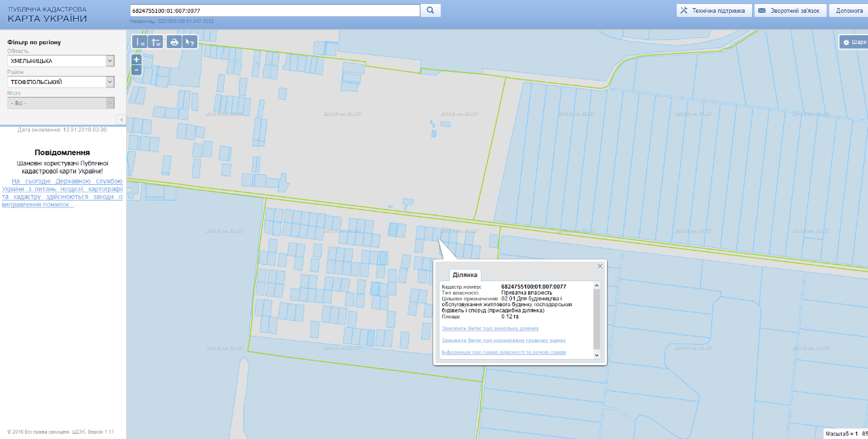Open Інформація про право власності link
The width and height of the screenshot is (868, 439).
pos(503,352)
